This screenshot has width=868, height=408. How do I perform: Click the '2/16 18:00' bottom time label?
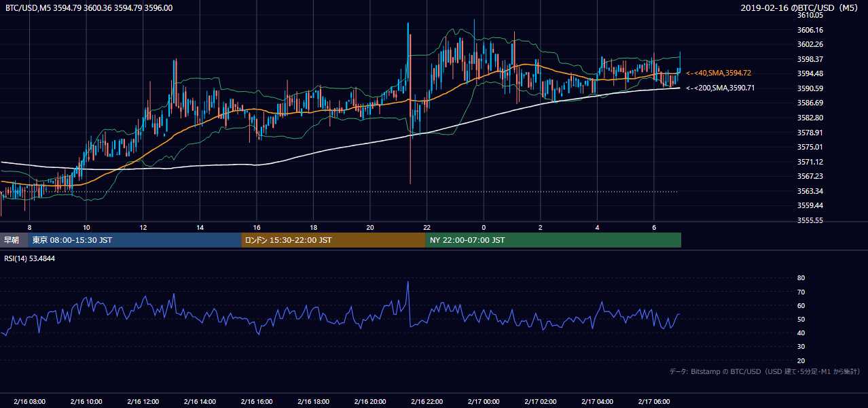[313, 402]
